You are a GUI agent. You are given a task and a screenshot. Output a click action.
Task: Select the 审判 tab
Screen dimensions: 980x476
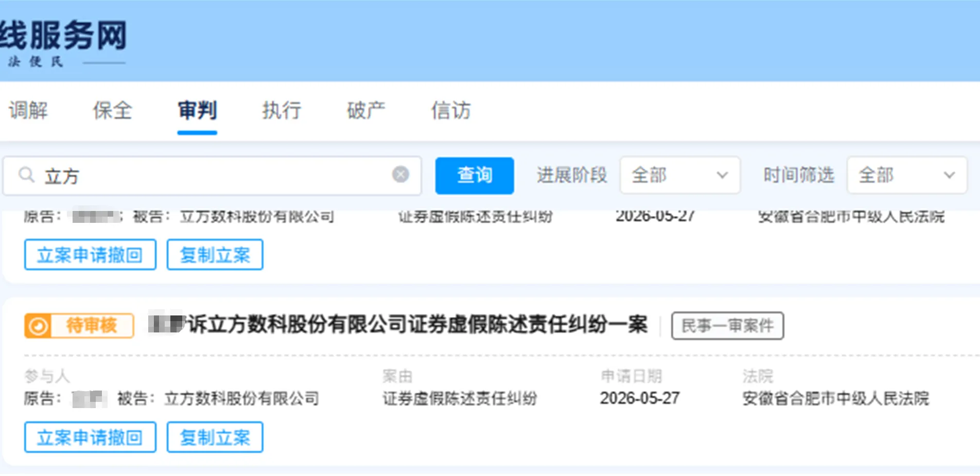point(197,111)
